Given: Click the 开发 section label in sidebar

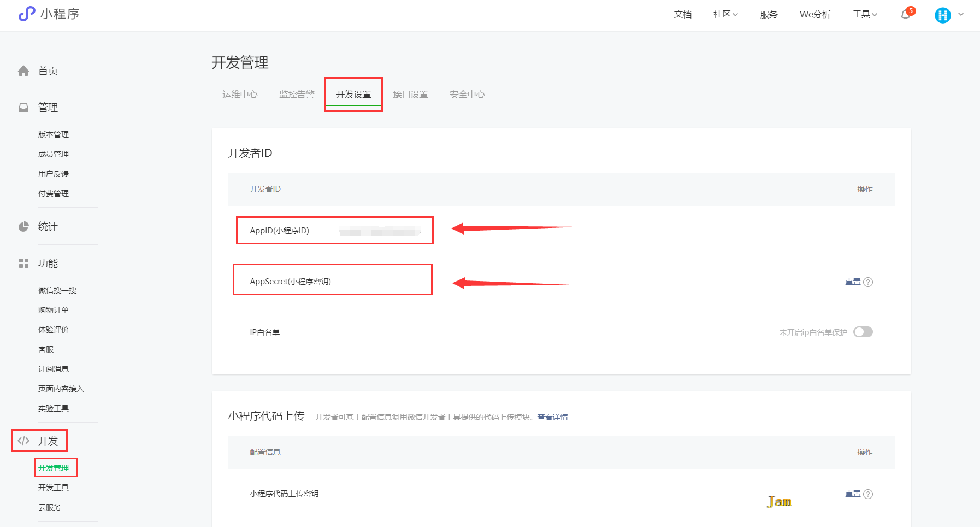Looking at the screenshot, I should coord(48,441).
